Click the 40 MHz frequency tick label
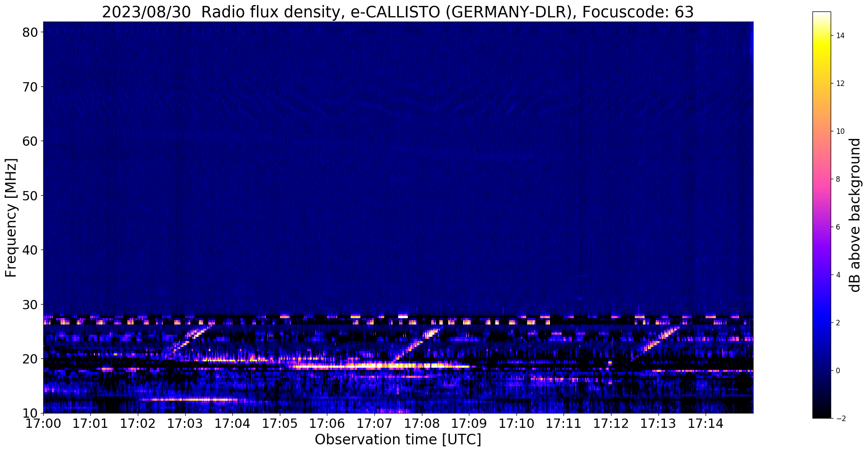The height and width of the screenshot is (452, 868). pos(31,250)
